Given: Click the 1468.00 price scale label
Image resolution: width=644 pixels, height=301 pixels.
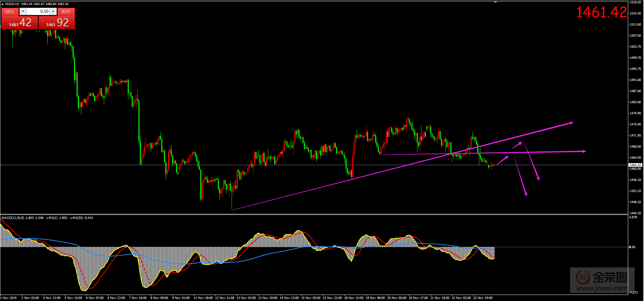Looking at the screenshot, I should pos(635,147).
